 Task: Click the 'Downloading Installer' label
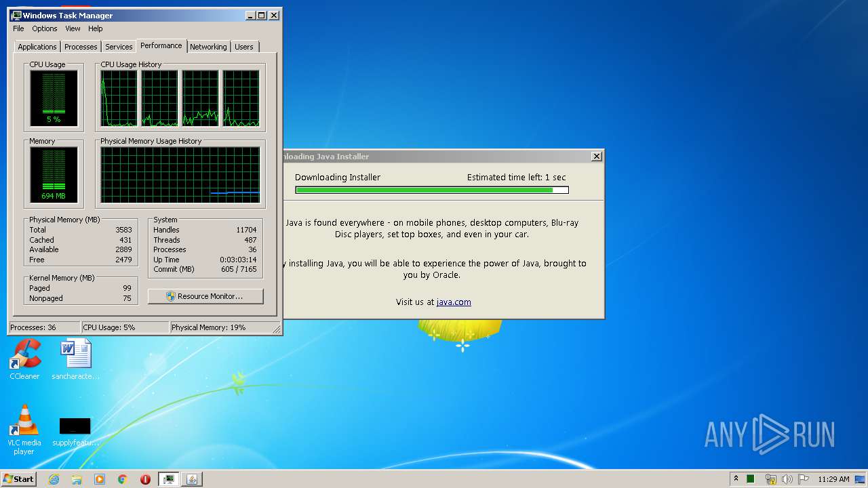(338, 178)
